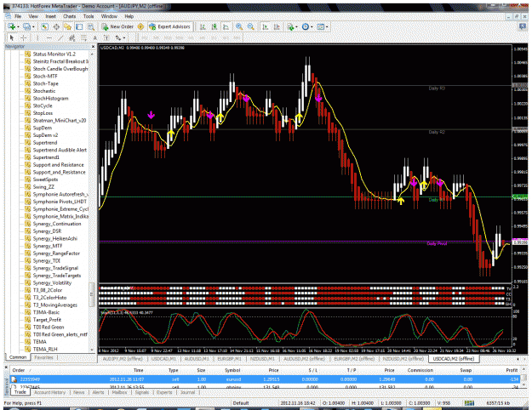
Task: Select Supertrend Audible Alert indicator
Action: [60, 150]
